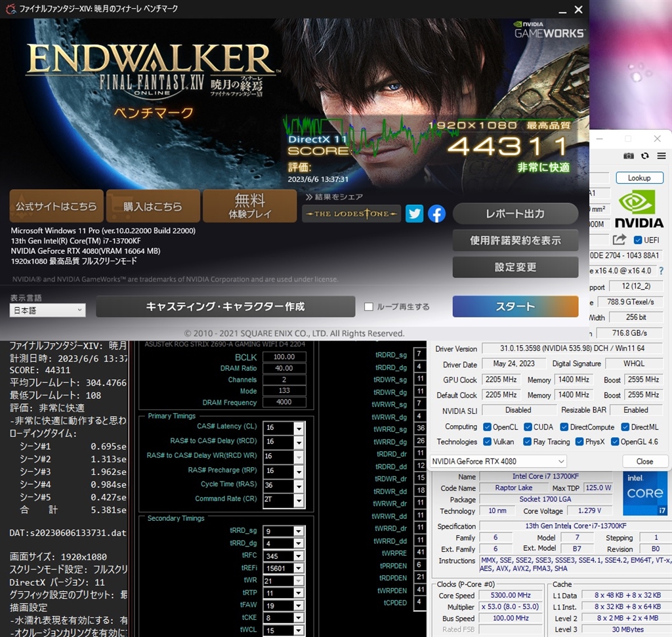
Task: Click GPU-Z Close button
Action: [x=644, y=461]
